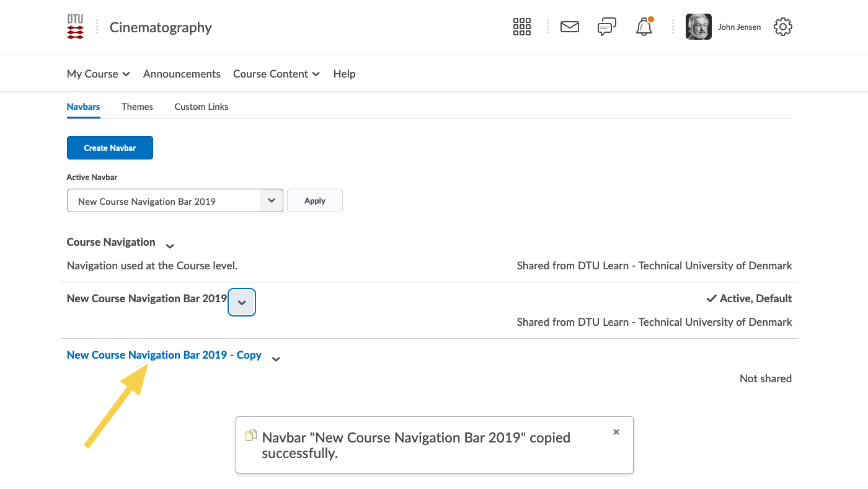
Task: Open New Course Navigation Bar 2019 - Copy link
Action: point(164,355)
